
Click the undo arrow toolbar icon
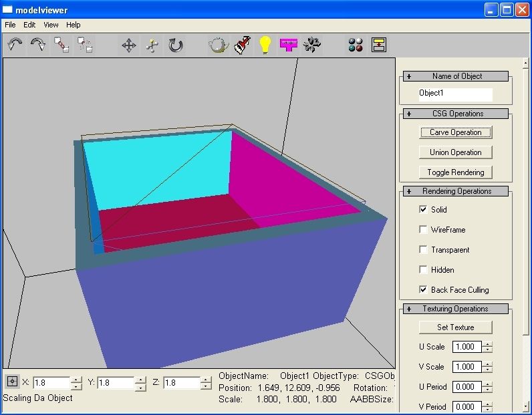15,45
